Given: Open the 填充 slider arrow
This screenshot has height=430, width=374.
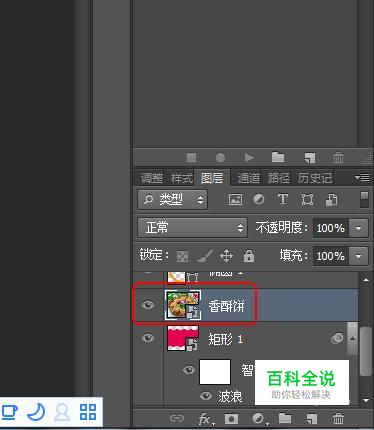Looking at the screenshot, I should pos(359,256).
